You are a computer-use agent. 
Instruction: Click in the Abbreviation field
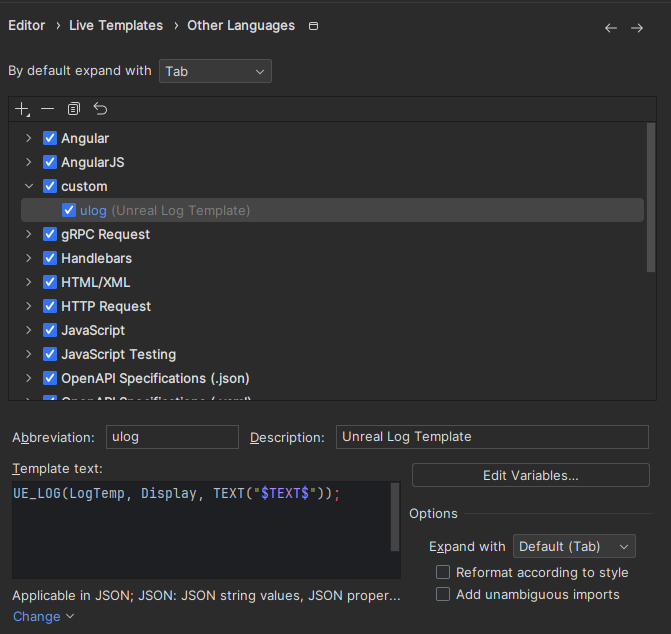[172, 437]
